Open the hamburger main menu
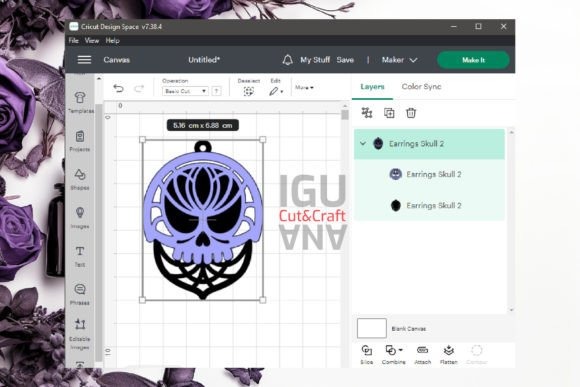The height and width of the screenshot is (387, 580). 84,60
